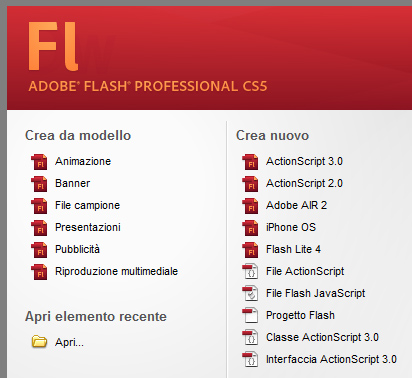Click the Fl icon beside Presentazioni
The height and width of the screenshot is (378, 412).
[x=39, y=228]
